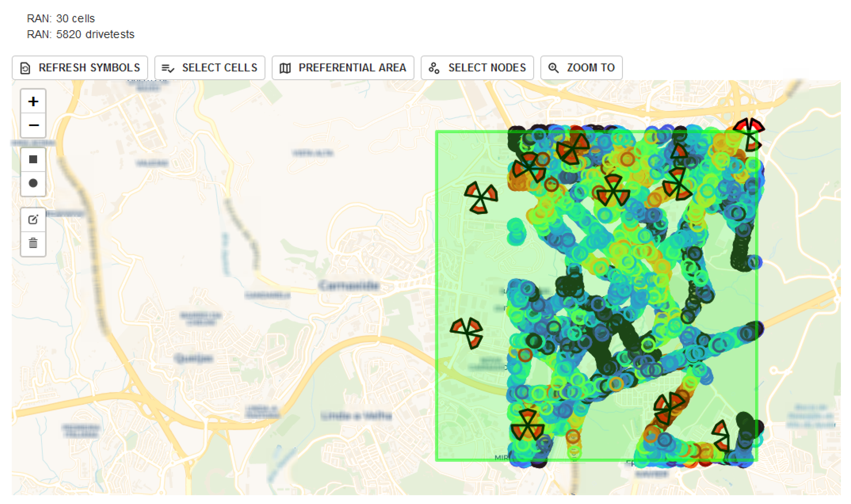Click the map zoom out minus button
851x504 pixels.
click(33, 125)
